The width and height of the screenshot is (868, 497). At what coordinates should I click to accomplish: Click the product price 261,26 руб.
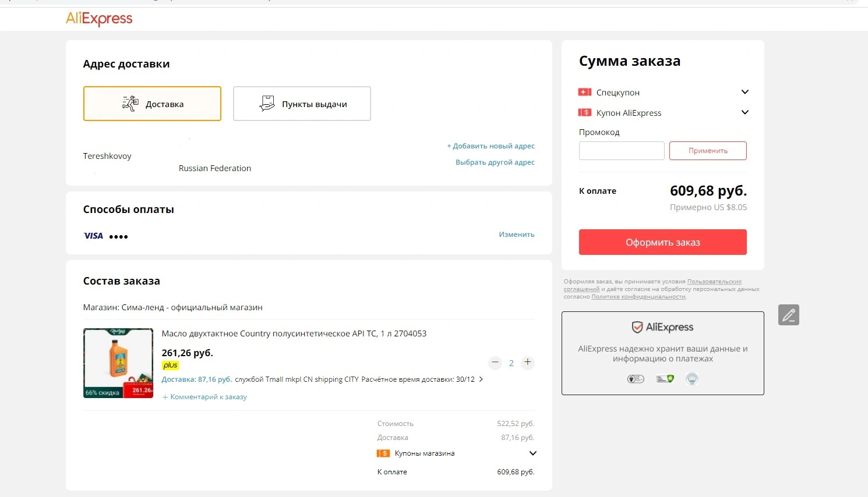tap(188, 353)
